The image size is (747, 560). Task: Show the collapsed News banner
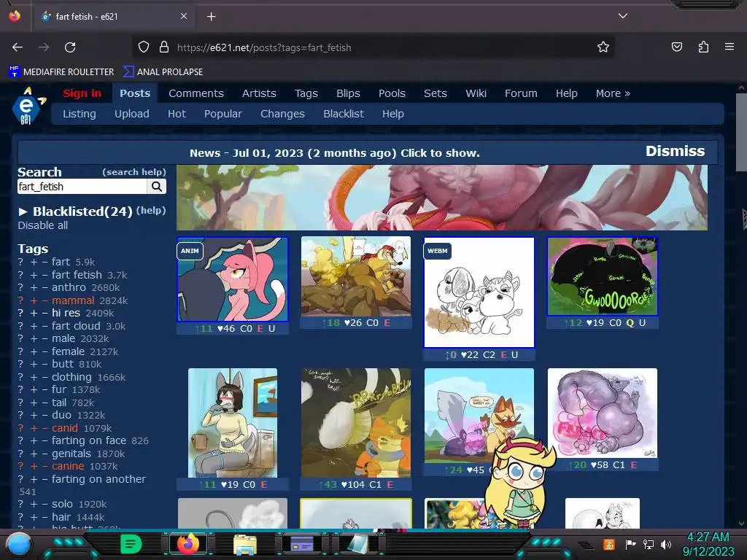click(334, 153)
